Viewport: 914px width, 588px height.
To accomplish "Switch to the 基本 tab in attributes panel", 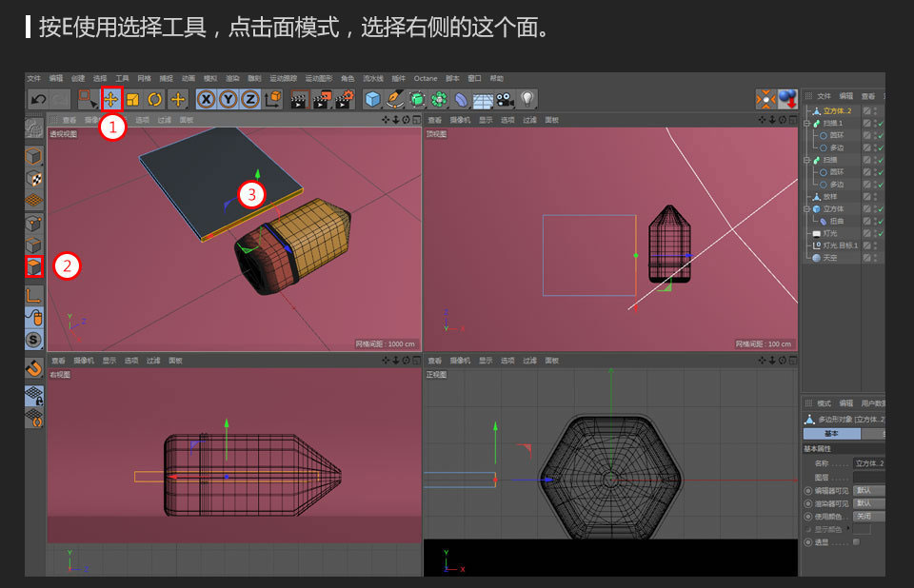I will coord(831,434).
